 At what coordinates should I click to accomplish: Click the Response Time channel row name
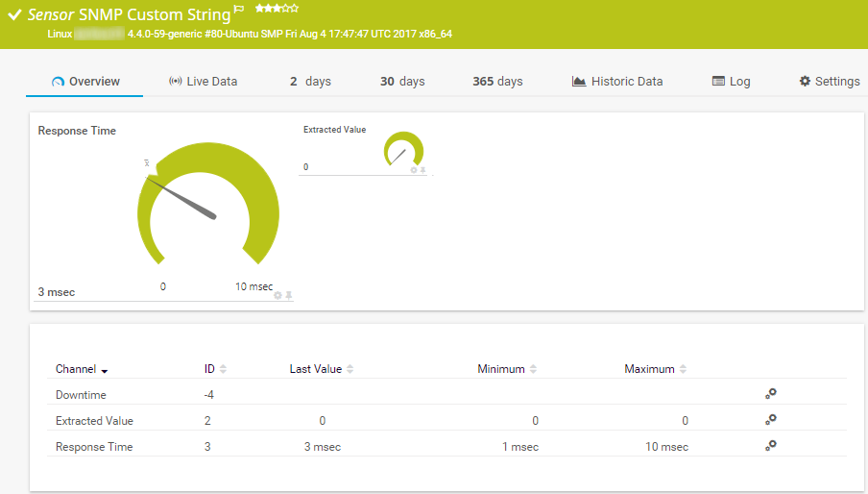tap(94, 447)
